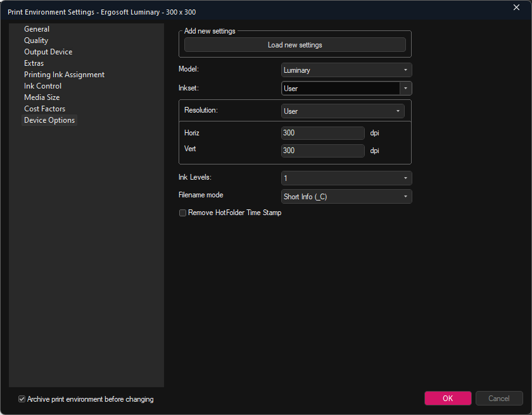532x415 pixels.
Task: Expand the Inkset combo box arrow
Action: 405,89
